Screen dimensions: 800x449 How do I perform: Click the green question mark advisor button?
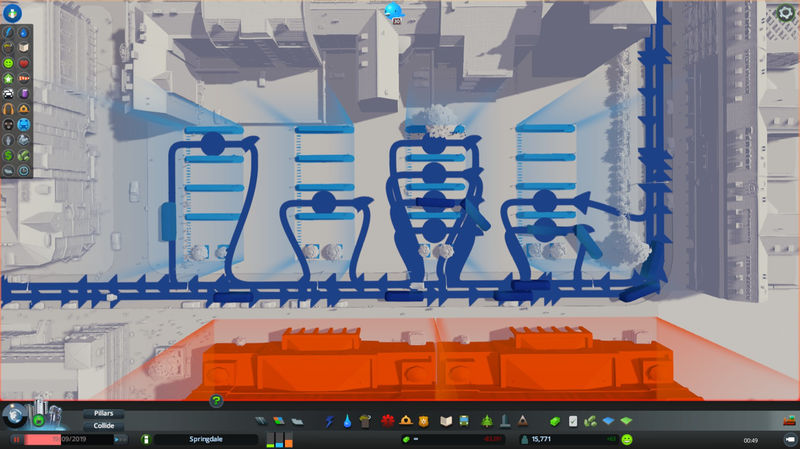(x=216, y=401)
